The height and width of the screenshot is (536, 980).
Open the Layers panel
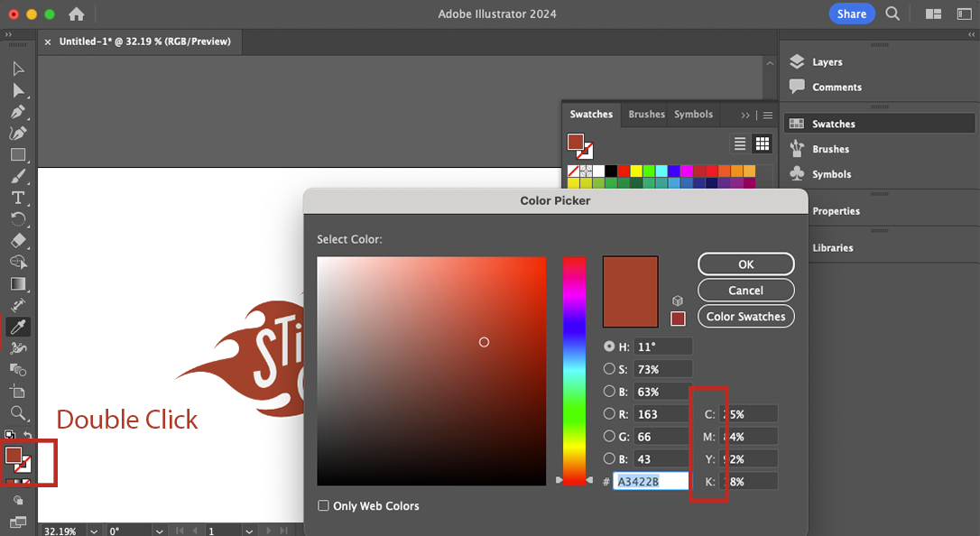[827, 62]
